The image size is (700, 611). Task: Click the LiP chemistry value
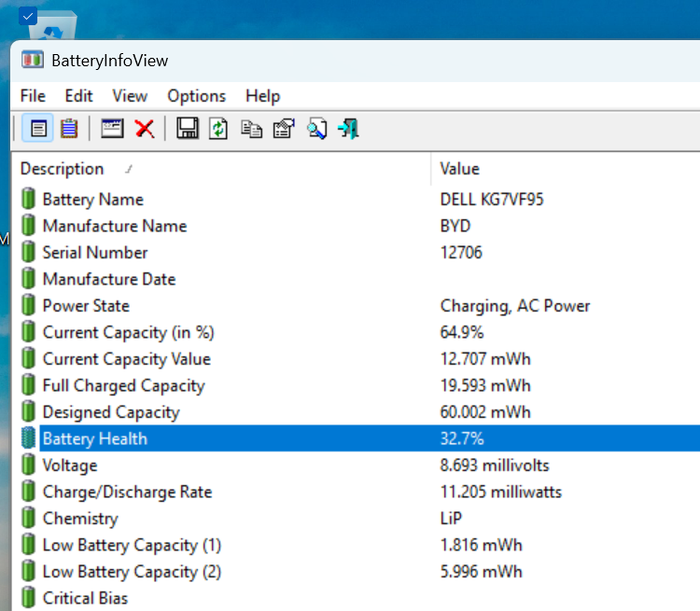click(x=451, y=519)
